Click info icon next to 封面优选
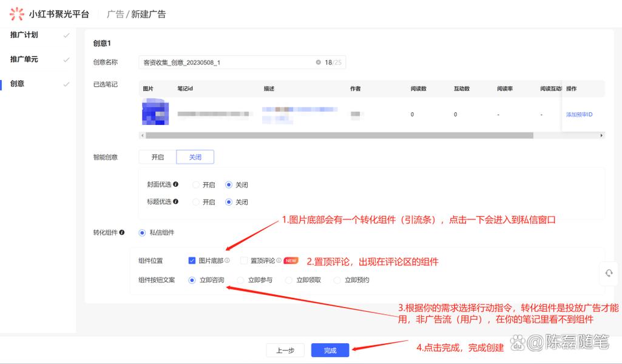 point(176,184)
